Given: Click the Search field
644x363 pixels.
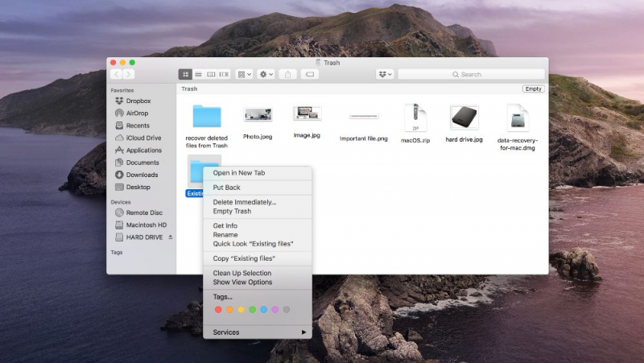Looking at the screenshot, I should [471, 74].
